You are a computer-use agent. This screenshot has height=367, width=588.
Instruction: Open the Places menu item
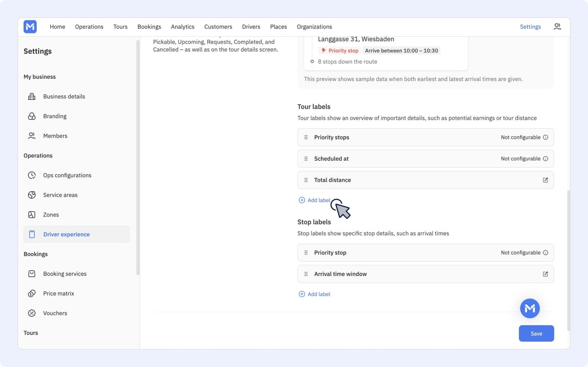[278, 27]
